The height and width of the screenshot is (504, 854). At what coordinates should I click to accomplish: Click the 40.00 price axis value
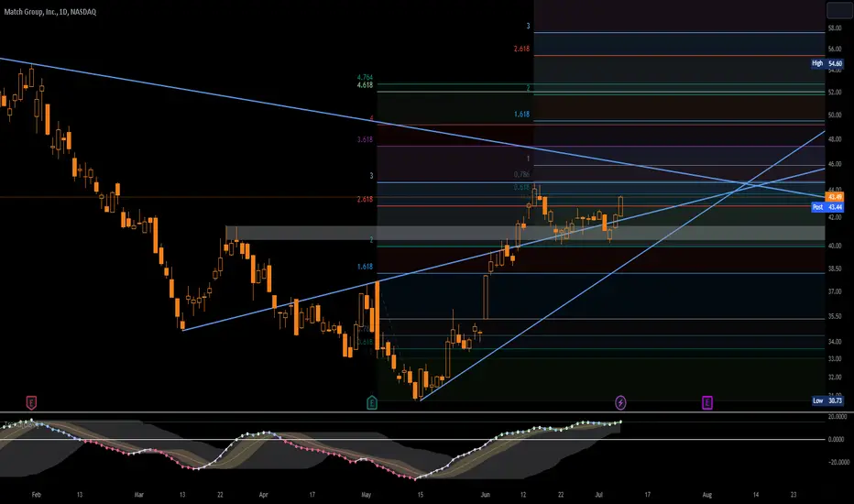tap(835, 246)
